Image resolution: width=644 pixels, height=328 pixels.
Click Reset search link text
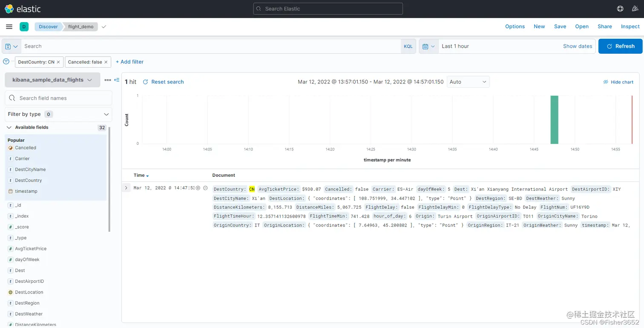167,82
